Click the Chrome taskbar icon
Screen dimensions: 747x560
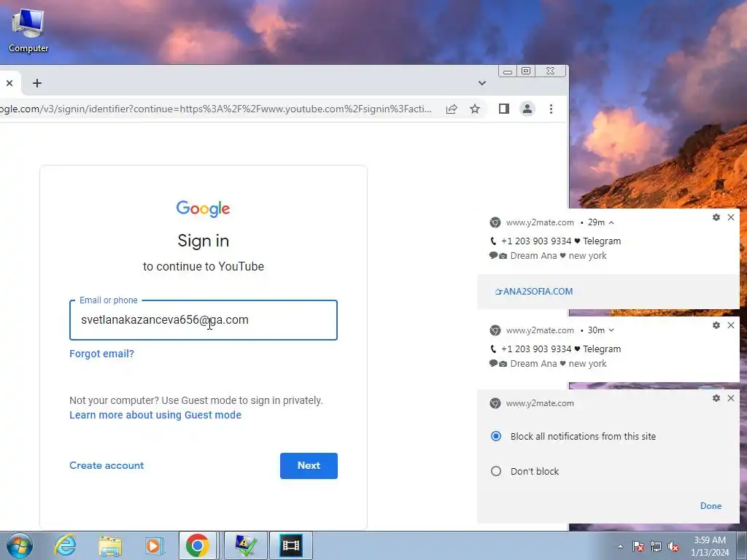tap(198, 545)
